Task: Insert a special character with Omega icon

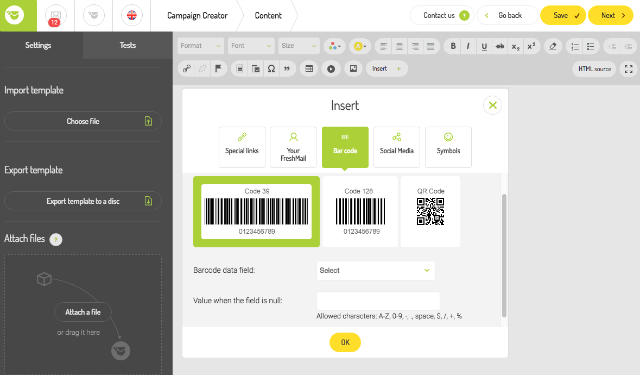Action: click(x=271, y=69)
